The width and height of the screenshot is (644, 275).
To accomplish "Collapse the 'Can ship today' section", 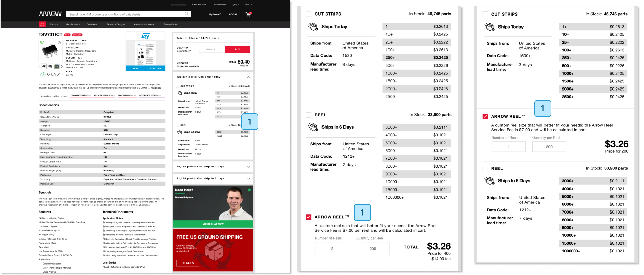I will pyautogui.click(x=249, y=77).
